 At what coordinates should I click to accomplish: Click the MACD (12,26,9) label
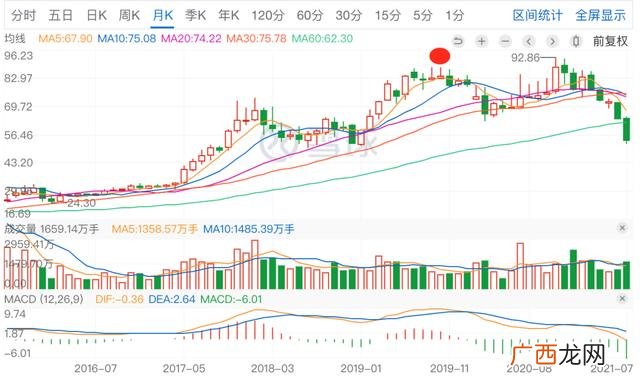coord(44,299)
